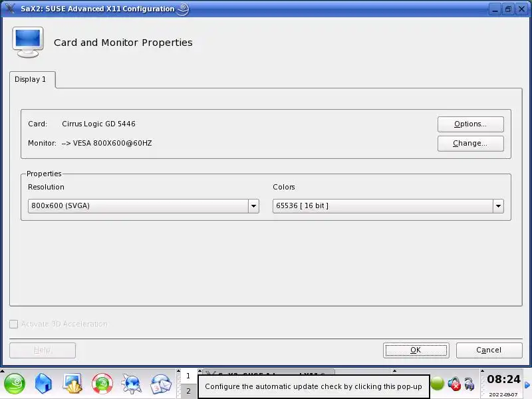Click the monitor icon beside the heading

[28, 43]
